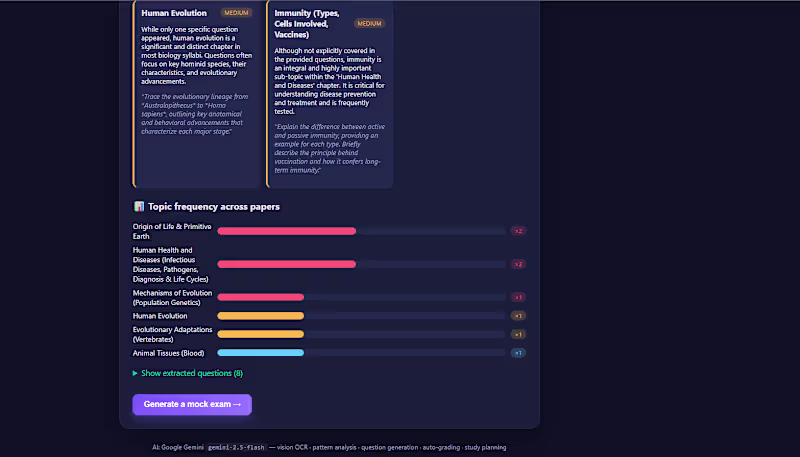The width and height of the screenshot is (800, 457).
Task: Click MEDIUM badge on Immunity card
Action: (x=369, y=23)
